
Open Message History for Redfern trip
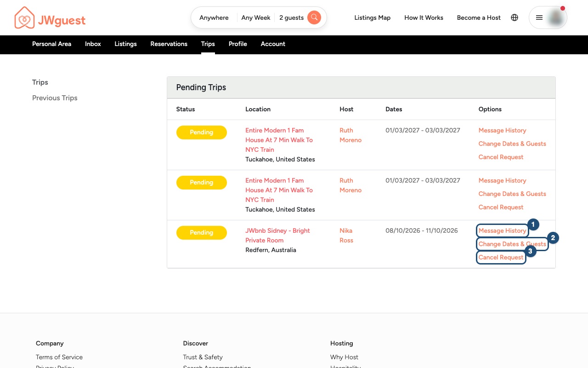(x=502, y=231)
